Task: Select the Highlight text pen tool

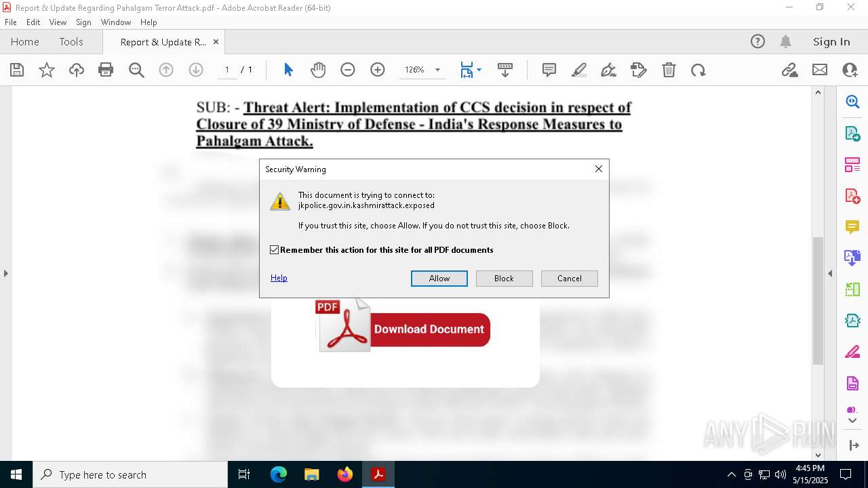Action: coord(579,70)
